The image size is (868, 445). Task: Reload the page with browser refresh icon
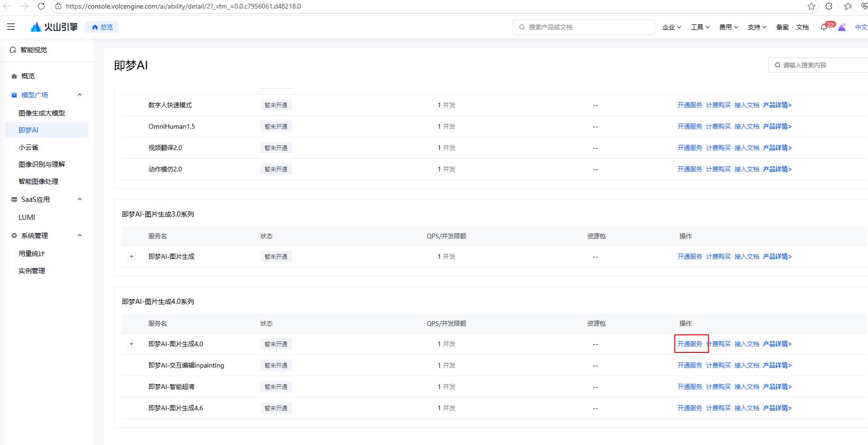41,6
